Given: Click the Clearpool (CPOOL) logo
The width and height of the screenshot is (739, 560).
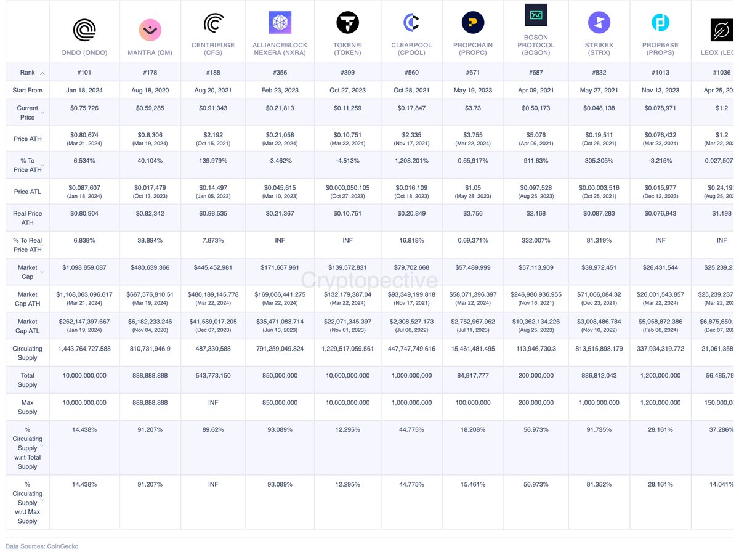Looking at the screenshot, I should 411,22.
